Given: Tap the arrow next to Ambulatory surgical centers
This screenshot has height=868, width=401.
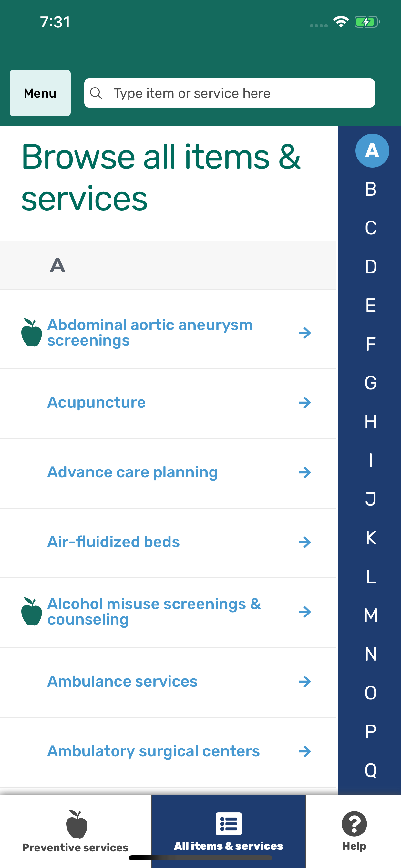Looking at the screenshot, I should pyautogui.click(x=304, y=751).
